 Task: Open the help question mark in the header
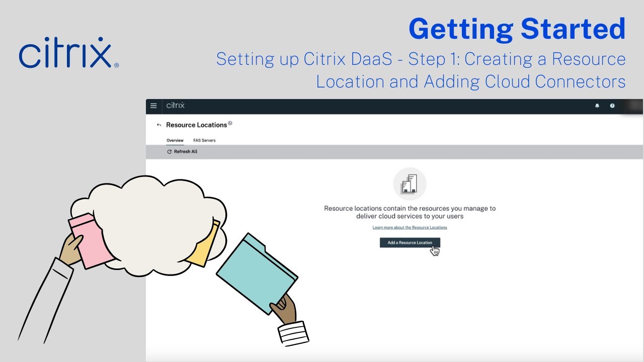(612, 106)
